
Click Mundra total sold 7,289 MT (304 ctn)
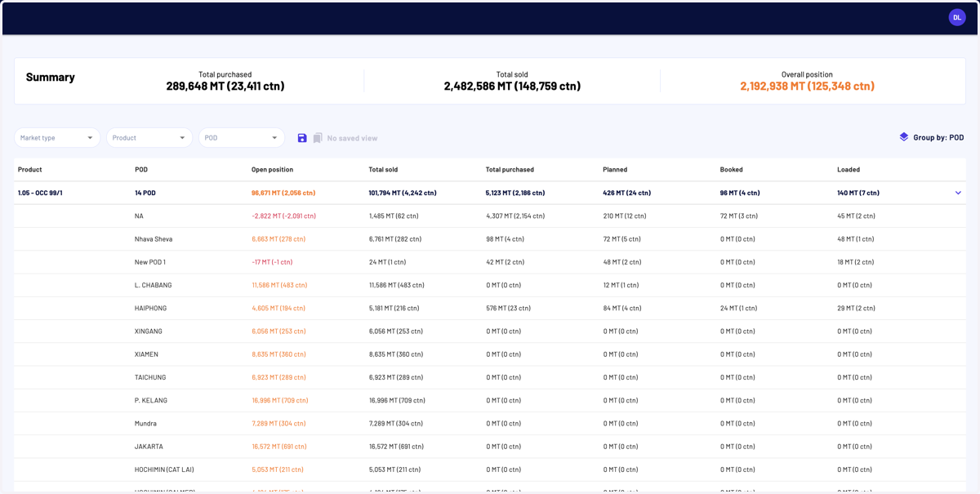click(398, 424)
